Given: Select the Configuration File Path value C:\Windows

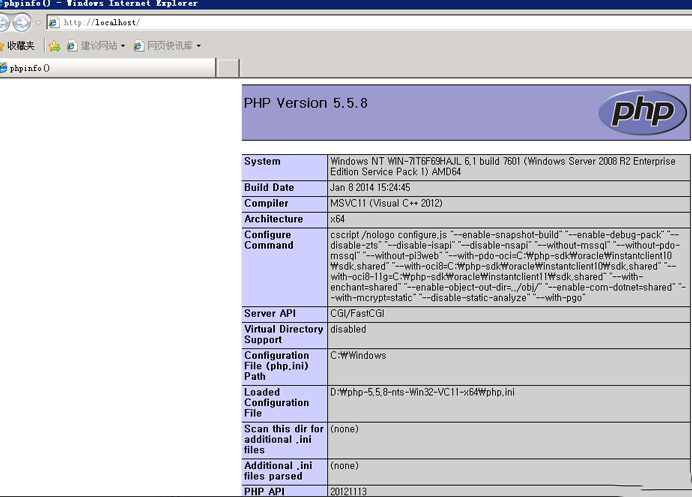Looking at the screenshot, I should pos(358,355).
